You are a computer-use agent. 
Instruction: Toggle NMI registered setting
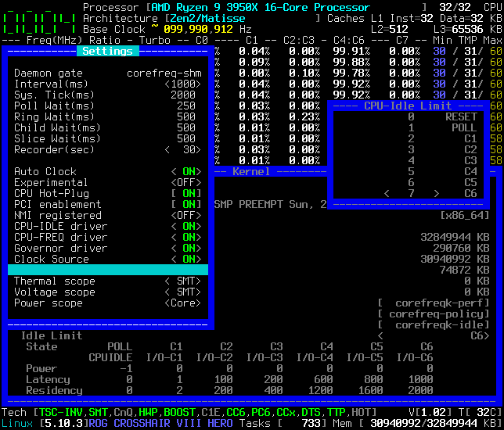pos(186,215)
